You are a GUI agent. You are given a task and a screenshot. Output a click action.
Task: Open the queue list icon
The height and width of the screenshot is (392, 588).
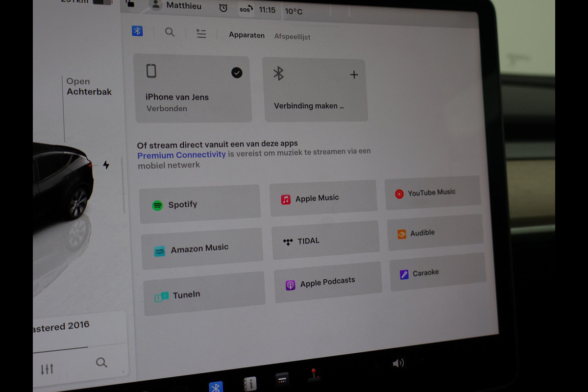tap(201, 33)
